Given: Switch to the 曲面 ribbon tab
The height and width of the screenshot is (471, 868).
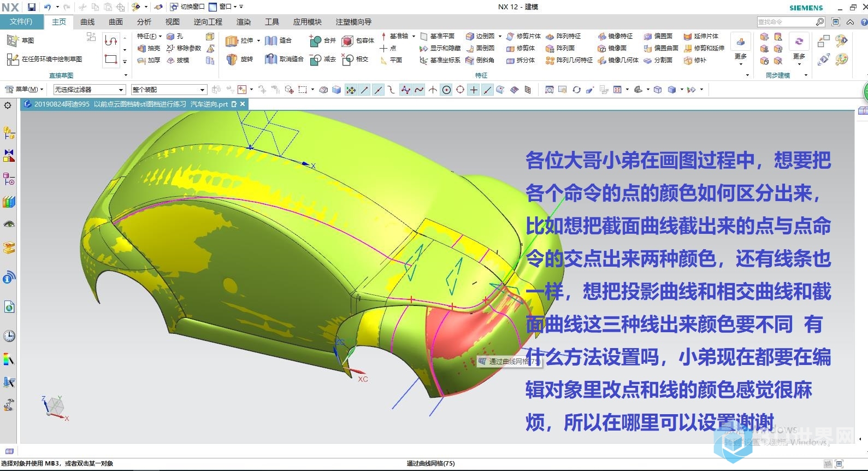Looking at the screenshot, I should (116, 22).
